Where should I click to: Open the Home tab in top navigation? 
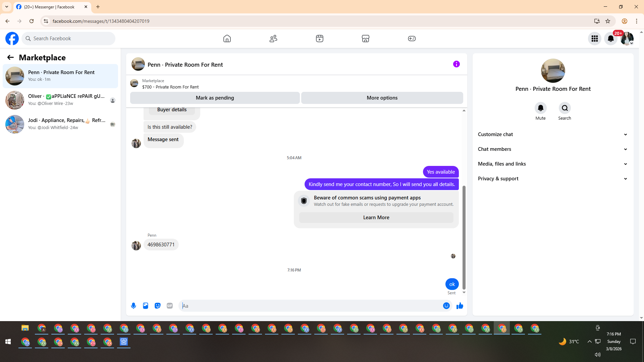pos(227,39)
